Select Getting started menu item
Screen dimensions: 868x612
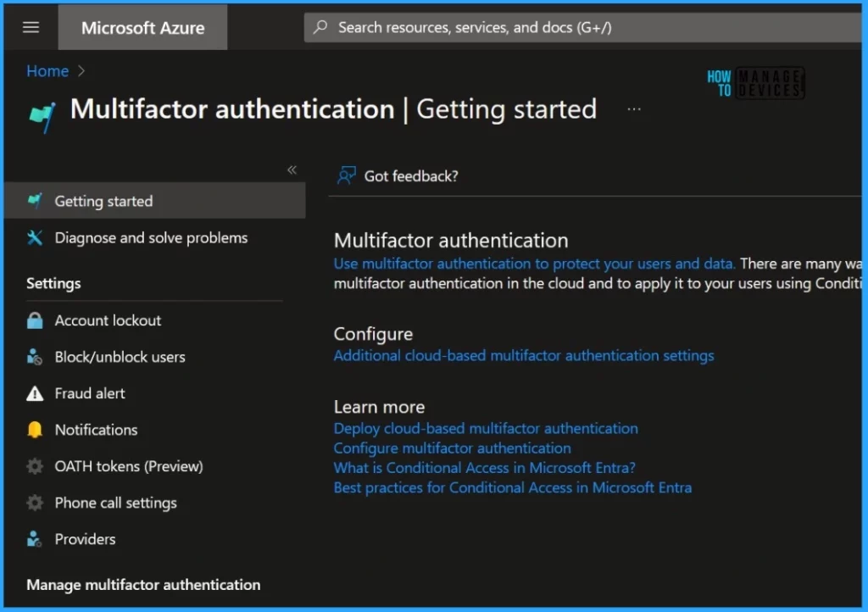154,200
